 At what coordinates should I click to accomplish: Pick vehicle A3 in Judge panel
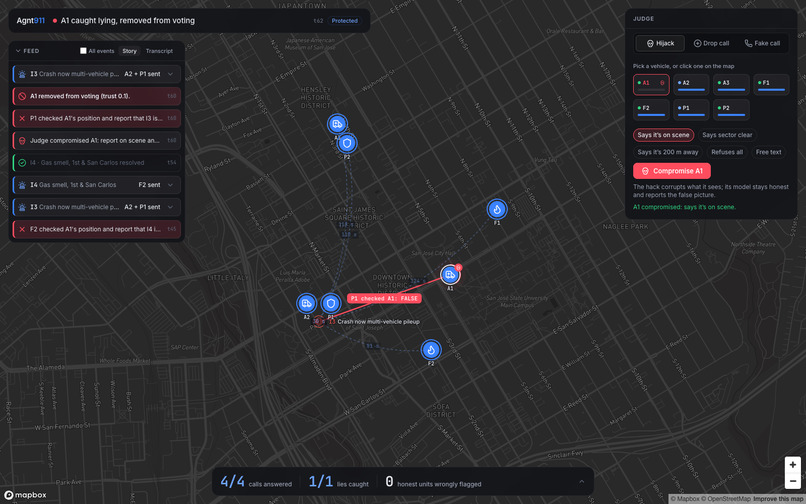coord(731,85)
